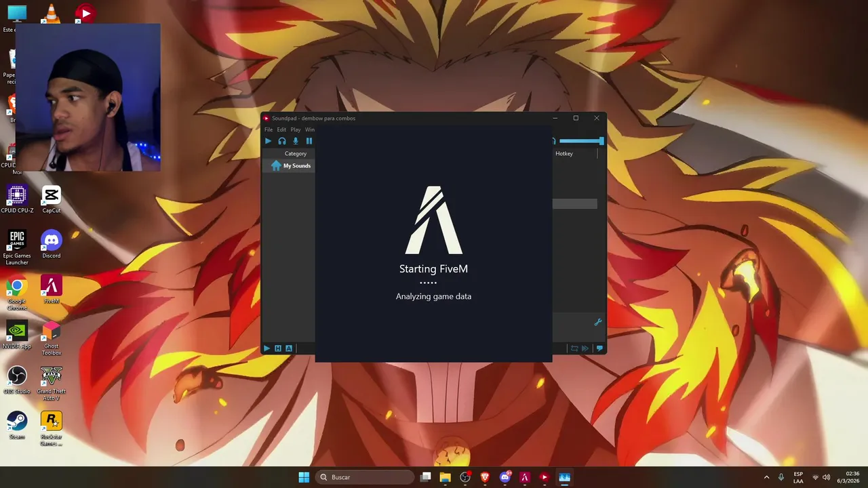
Task: Open Discord from the taskbar
Action: point(505,477)
